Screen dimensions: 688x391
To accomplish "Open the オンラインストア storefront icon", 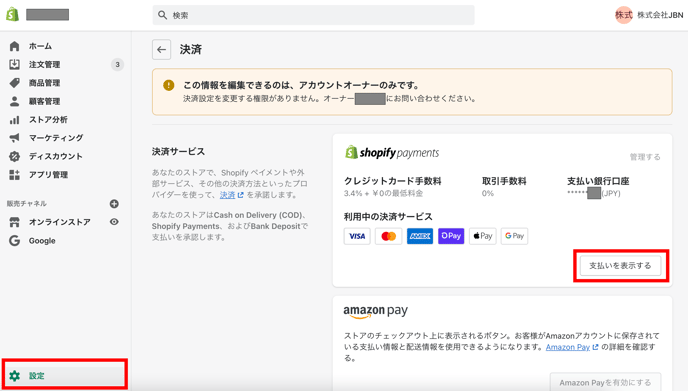I will pyautogui.click(x=14, y=222).
